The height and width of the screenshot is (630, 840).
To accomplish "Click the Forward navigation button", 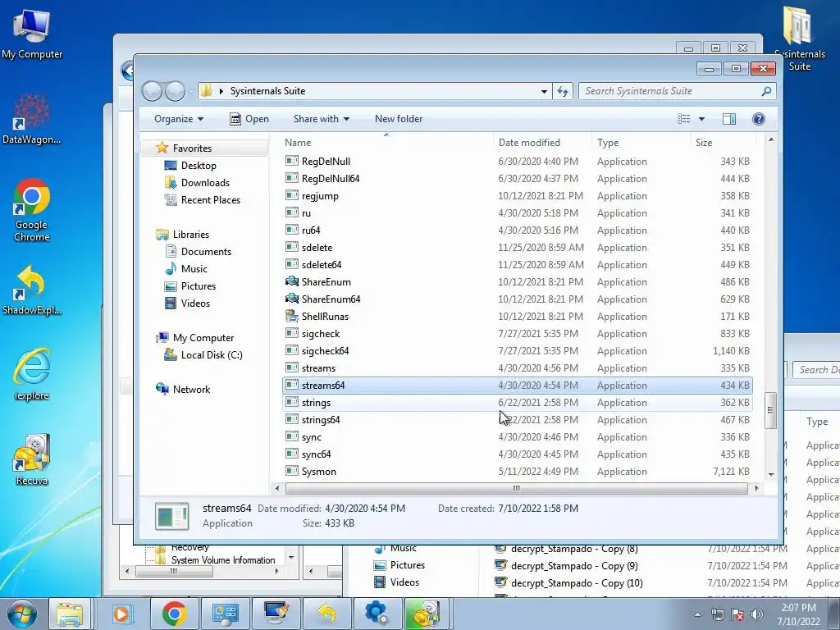I will coord(176,91).
